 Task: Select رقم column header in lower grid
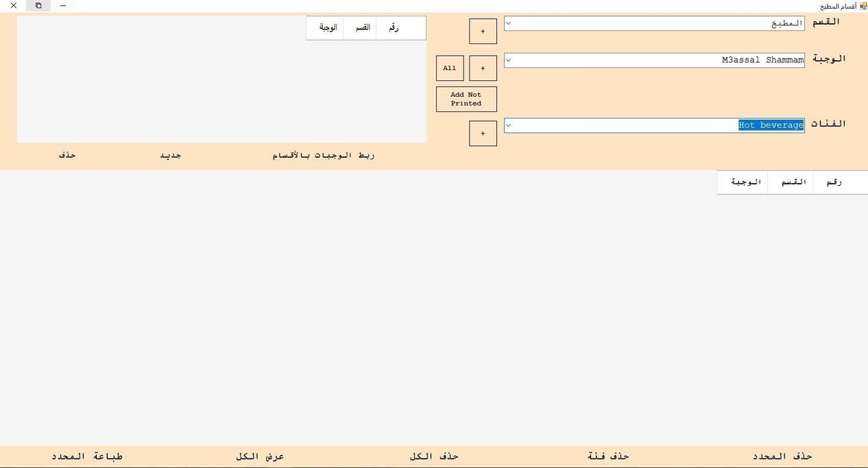[840, 182]
